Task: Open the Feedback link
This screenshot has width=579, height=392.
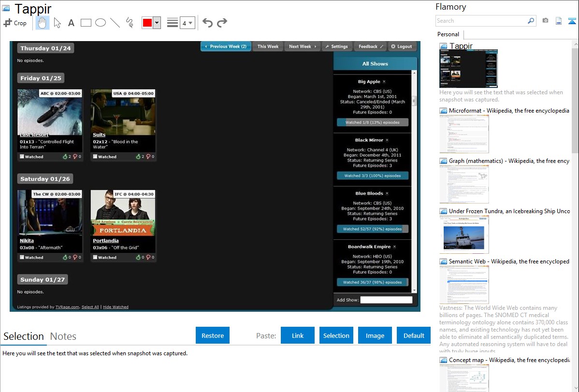Action: pos(370,46)
